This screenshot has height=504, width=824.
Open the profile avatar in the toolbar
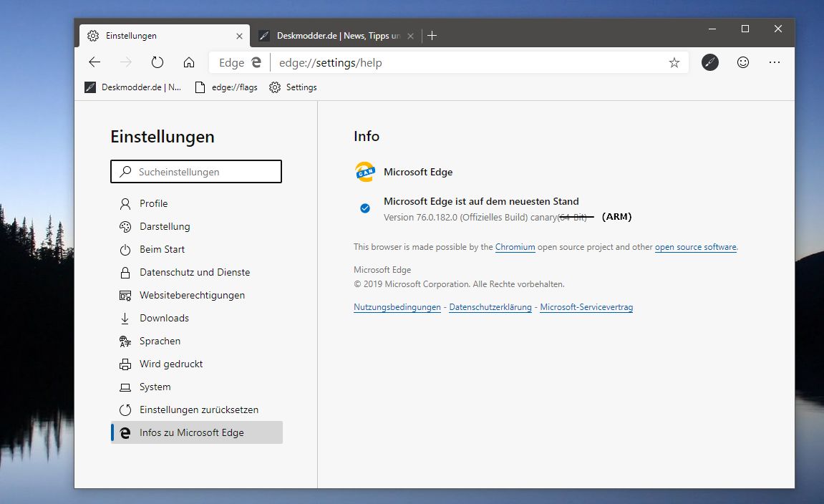pos(710,62)
